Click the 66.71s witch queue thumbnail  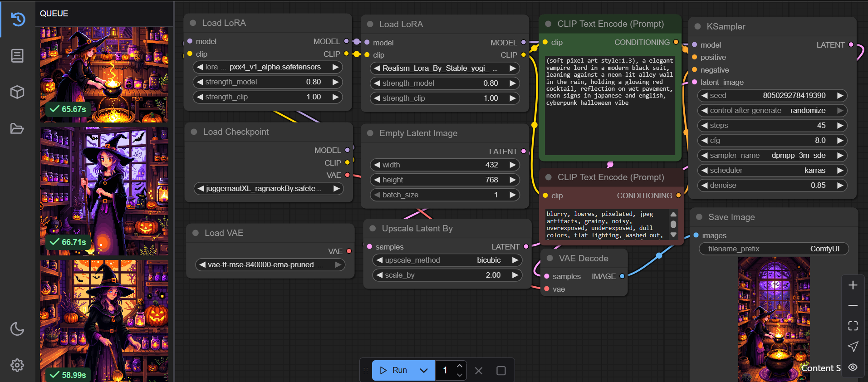point(104,191)
